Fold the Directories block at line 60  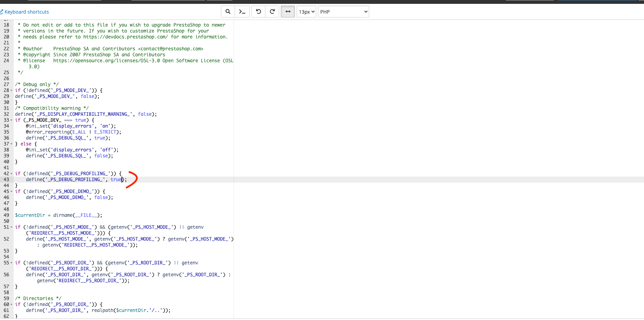12,305
